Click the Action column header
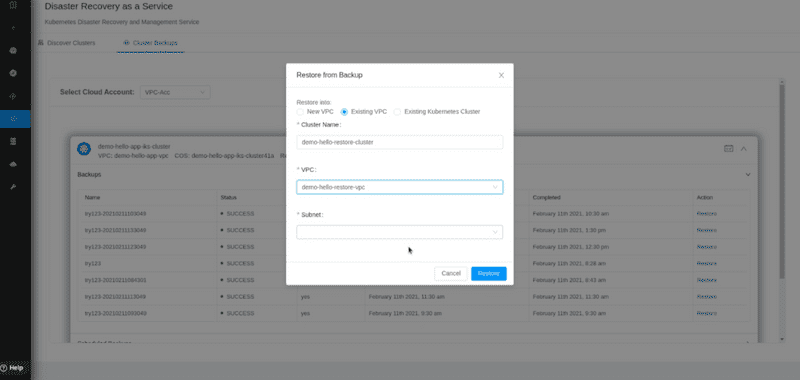This screenshot has height=380, width=800. 705,197
